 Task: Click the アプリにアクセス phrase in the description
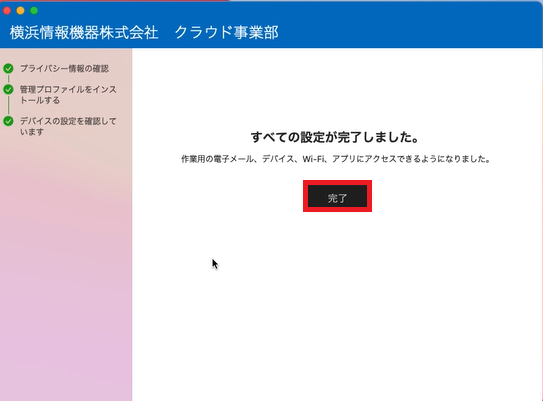pyautogui.click(x=364, y=159)
